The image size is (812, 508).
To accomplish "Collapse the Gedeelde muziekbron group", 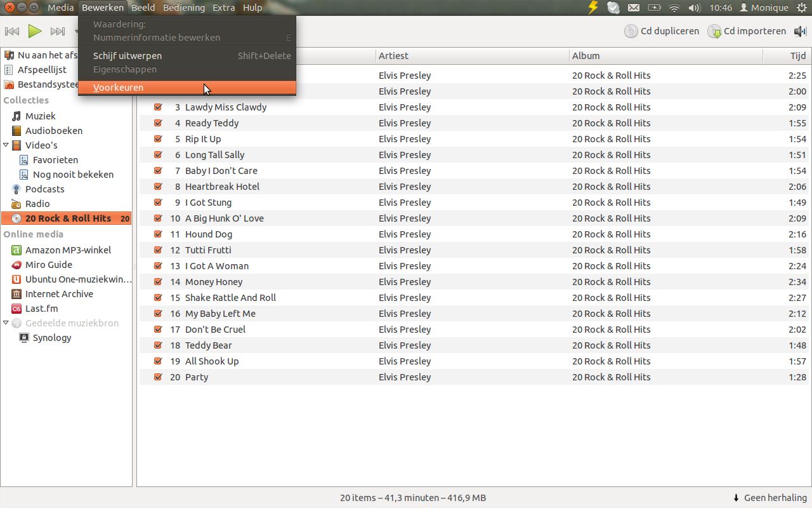I will [x=6, y=323].
